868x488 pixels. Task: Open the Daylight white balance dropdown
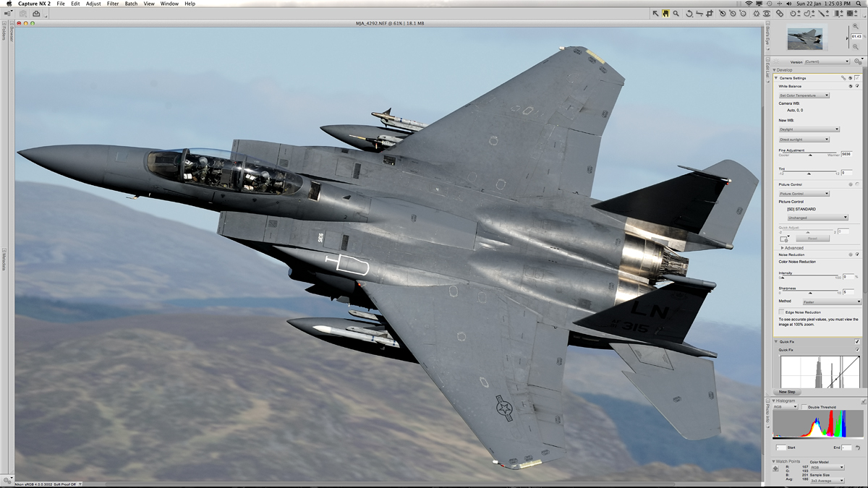(x=809, y=129)
